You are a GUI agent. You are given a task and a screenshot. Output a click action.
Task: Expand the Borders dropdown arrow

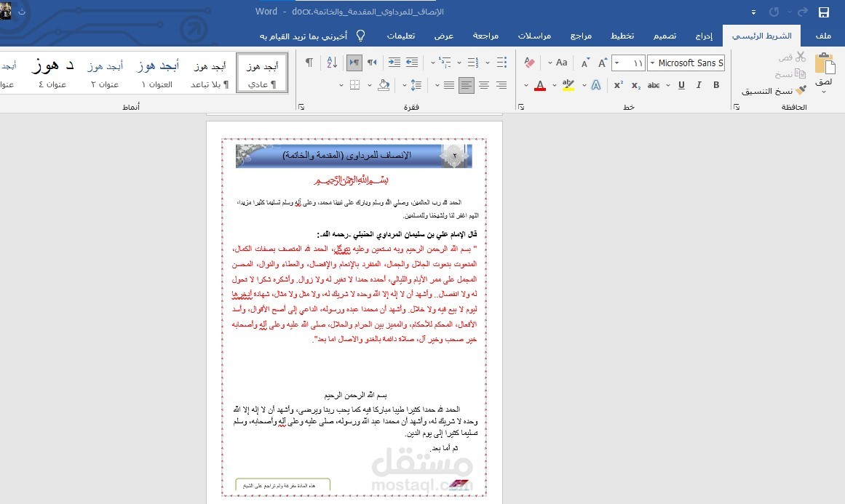(x=341, y=85)
